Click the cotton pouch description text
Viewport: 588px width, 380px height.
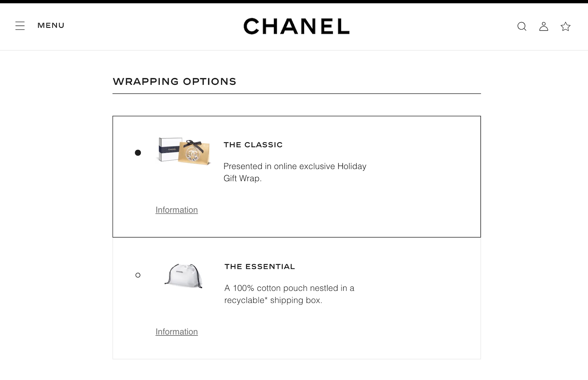pos(289,294)
